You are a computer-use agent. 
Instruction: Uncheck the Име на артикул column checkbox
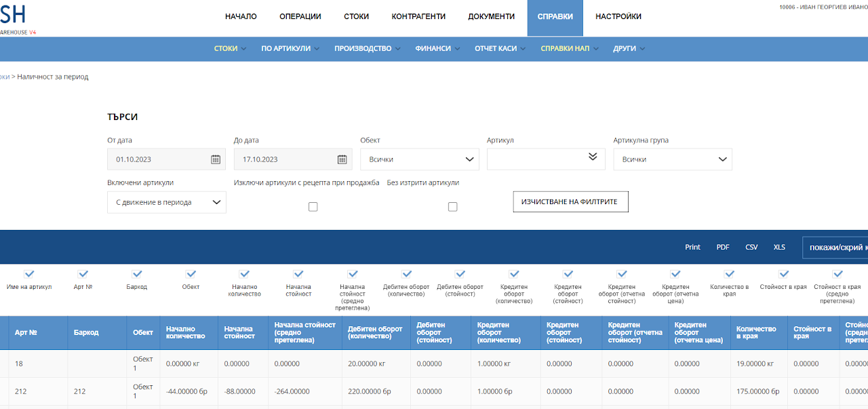29,274
